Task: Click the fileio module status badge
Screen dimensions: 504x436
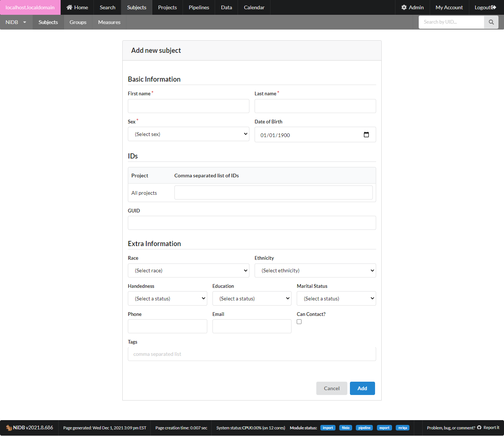Action: [x=345, y=428]
